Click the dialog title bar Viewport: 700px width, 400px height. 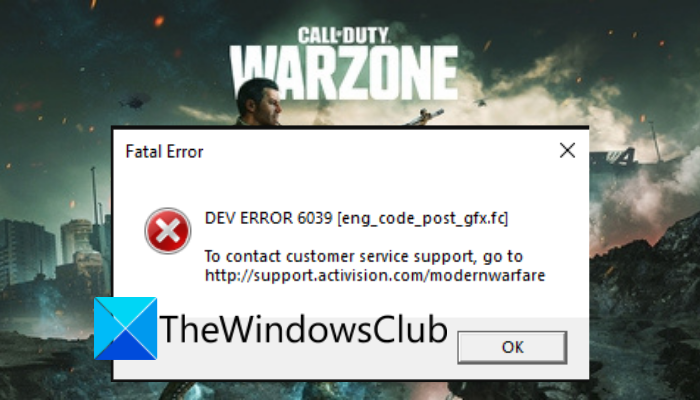pos(352,151)
